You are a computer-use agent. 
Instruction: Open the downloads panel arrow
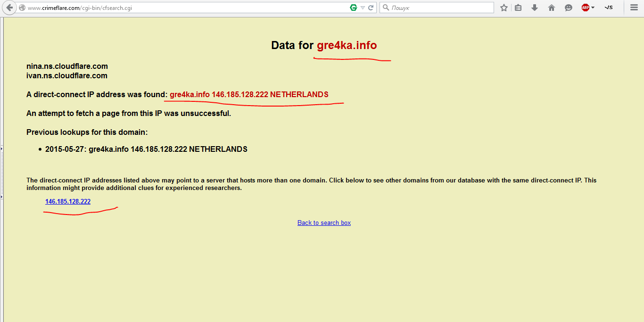point(535,8)
